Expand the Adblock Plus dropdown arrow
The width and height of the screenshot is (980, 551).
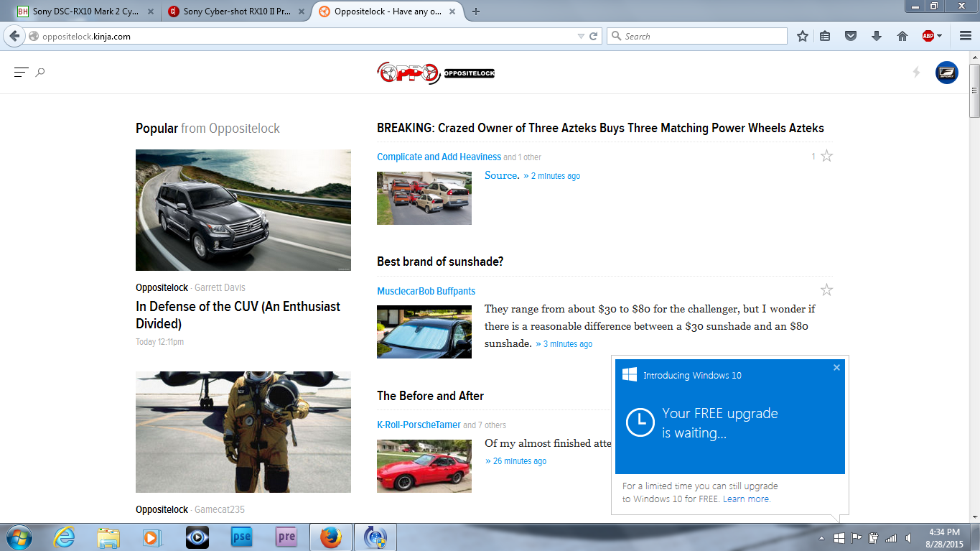coord(939,36)
